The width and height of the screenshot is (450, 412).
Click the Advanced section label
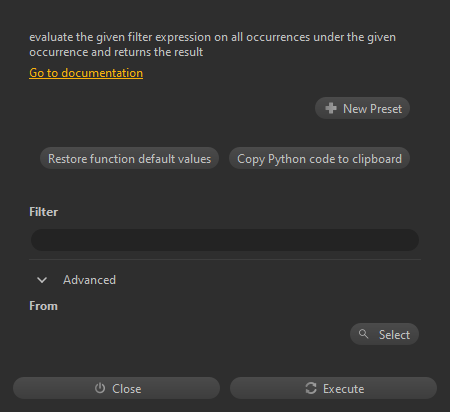coord(89,280)
